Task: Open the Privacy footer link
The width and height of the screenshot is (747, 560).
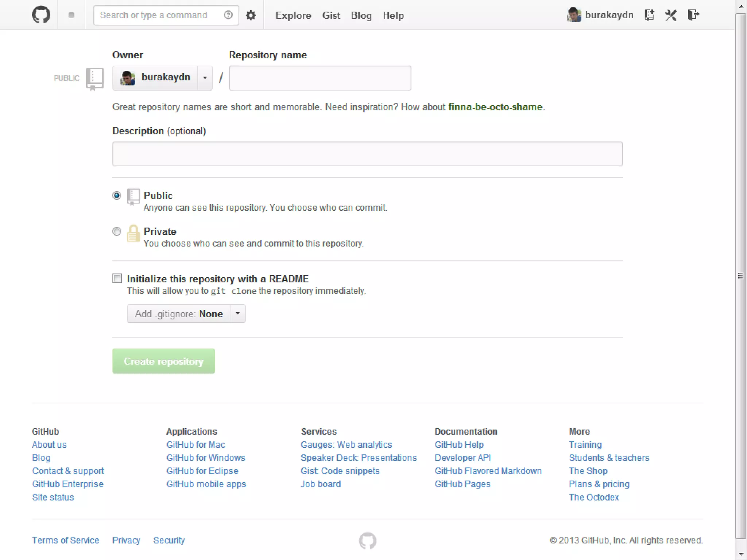Action: [126, 540]
